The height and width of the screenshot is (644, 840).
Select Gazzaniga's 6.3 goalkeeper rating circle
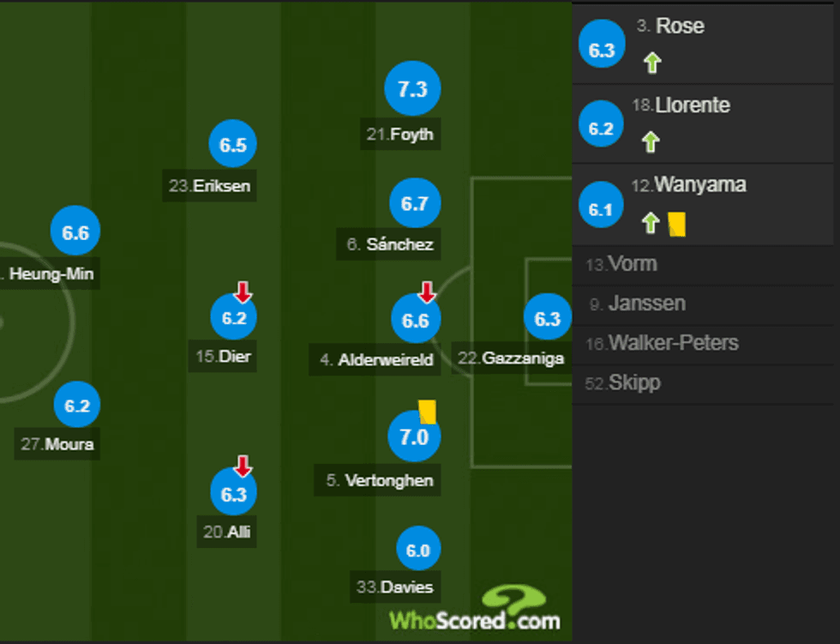(547, 316)
